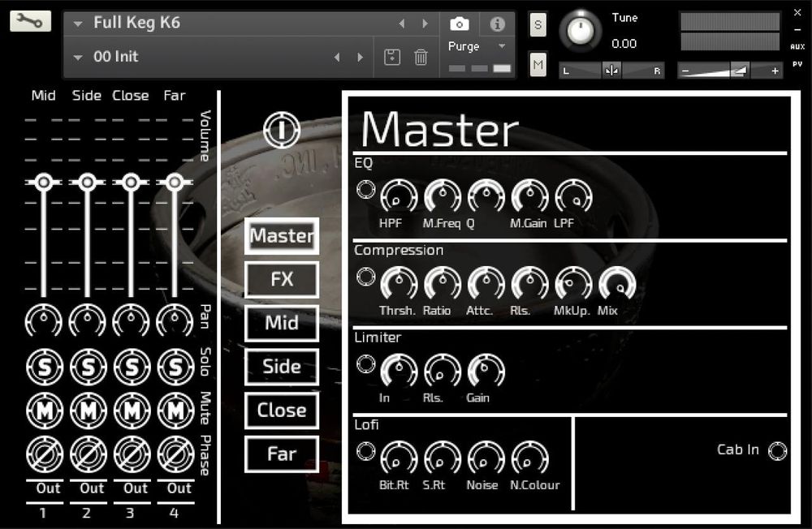Solo channel 1 with its S button
This screenshot has height=529, width=812.
[45, 367]
